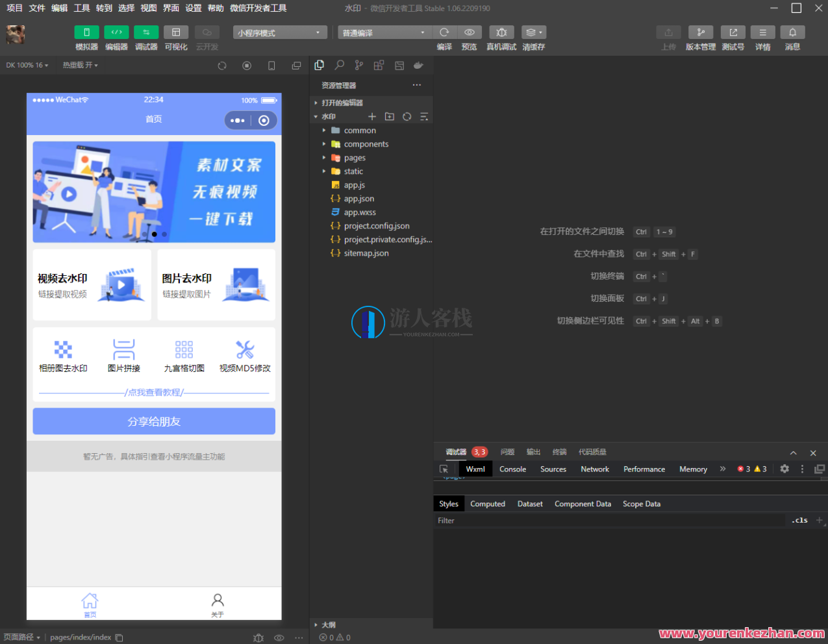
Task: Click the .cls button in Styles panel
Action: click(x=799, y=520)
